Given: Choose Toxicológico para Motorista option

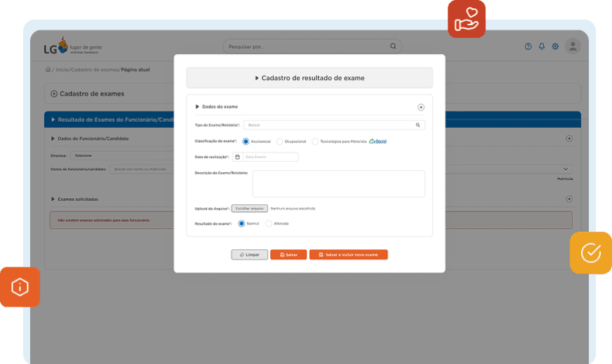Looking at the screenshot, I should [x=315, y=141].
